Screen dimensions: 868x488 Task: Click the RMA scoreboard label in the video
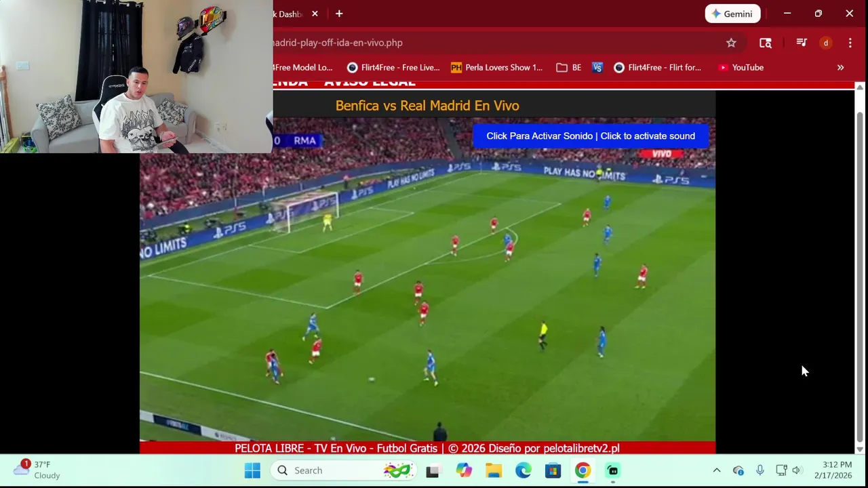[x=304, y=140]
